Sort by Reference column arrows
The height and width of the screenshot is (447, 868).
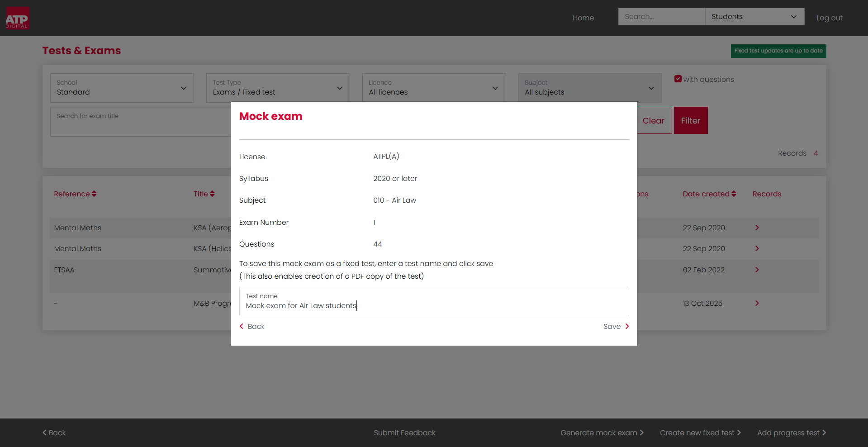(x=94, y=194)
